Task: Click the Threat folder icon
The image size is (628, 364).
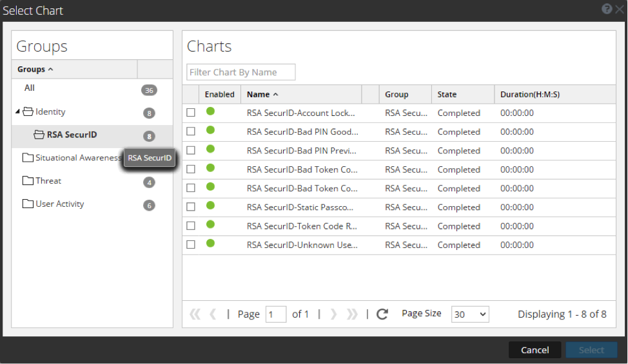Action: point(28,181)
